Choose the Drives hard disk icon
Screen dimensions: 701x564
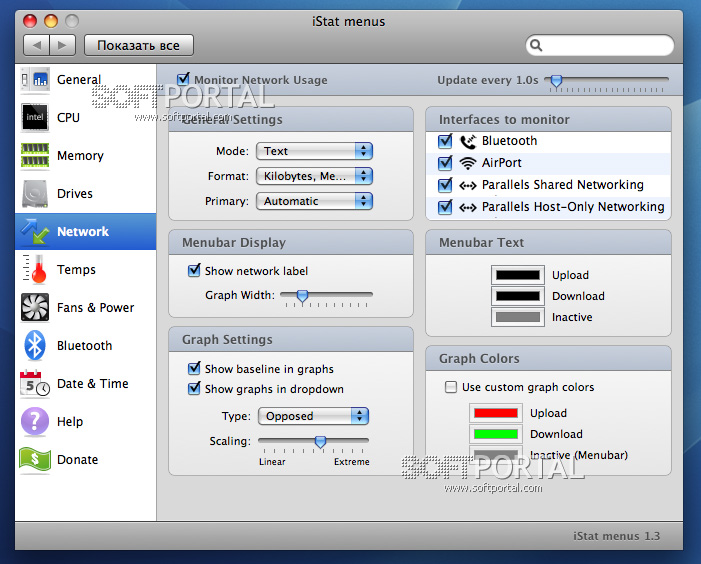(35, 194)
